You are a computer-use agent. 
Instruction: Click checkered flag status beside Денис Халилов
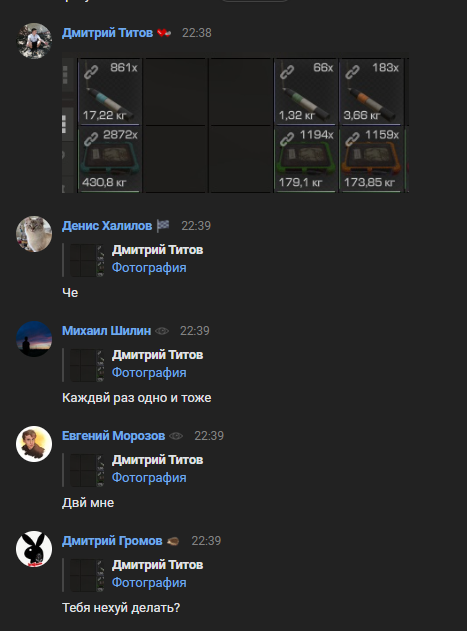(x=163, y=226)
